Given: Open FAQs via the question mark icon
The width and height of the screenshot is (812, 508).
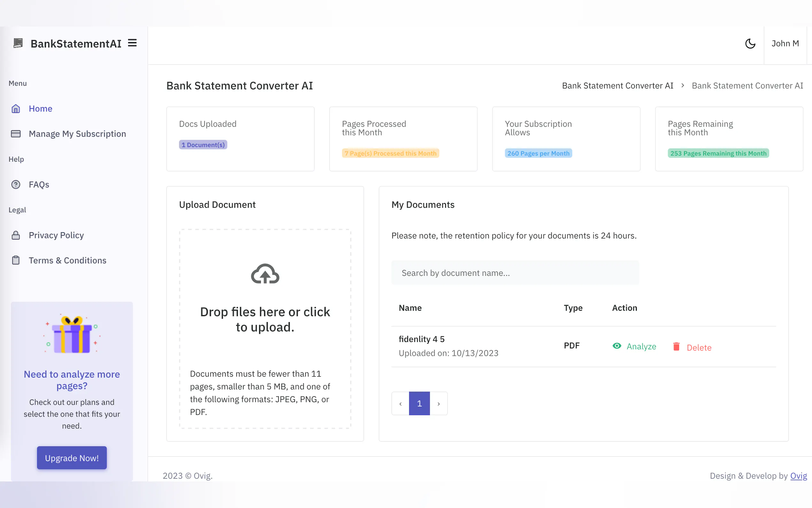Looking at the screenshot, I should 16,184.
